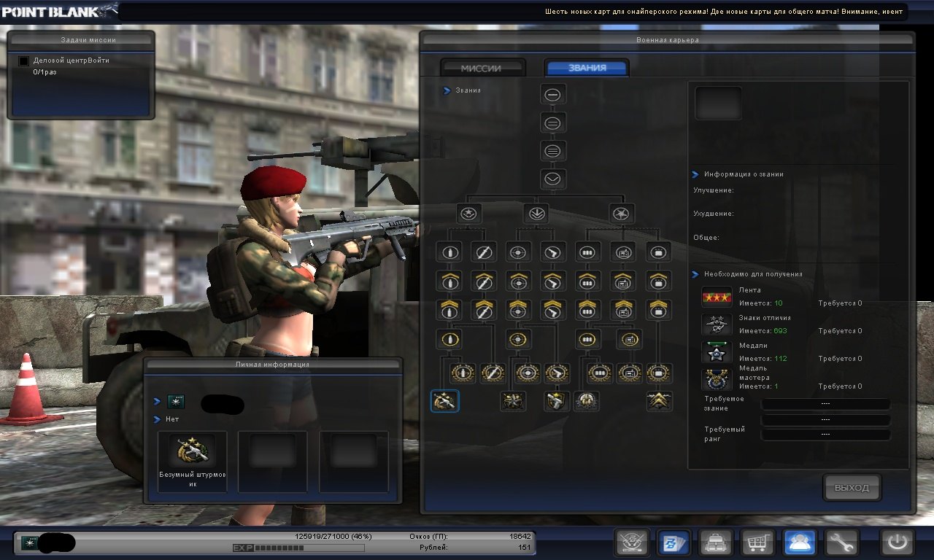This screenshot has height=560, width=934.
Task: Select the highlighted assault rifle title icon
Action: 444,400
